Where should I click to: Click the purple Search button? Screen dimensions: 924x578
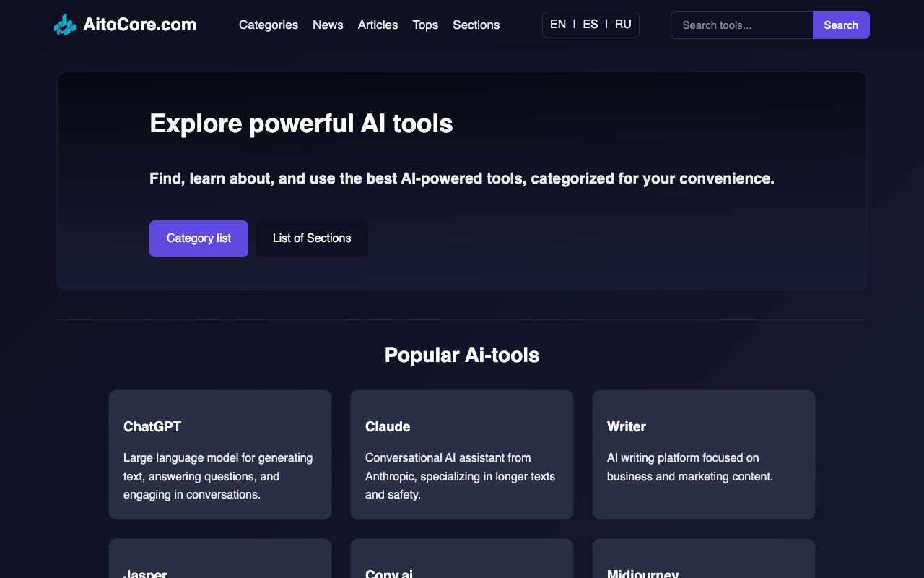(841, 25)
